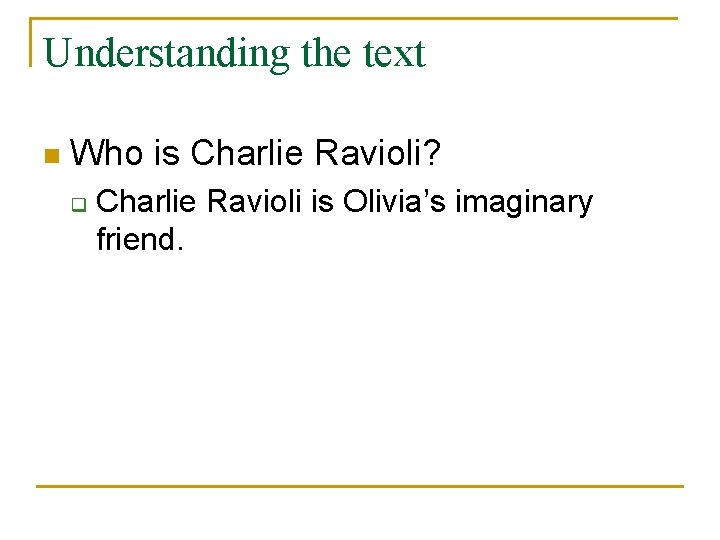Click the word 'text' in the title
720x540 pixels.
[x=393, y=52]
